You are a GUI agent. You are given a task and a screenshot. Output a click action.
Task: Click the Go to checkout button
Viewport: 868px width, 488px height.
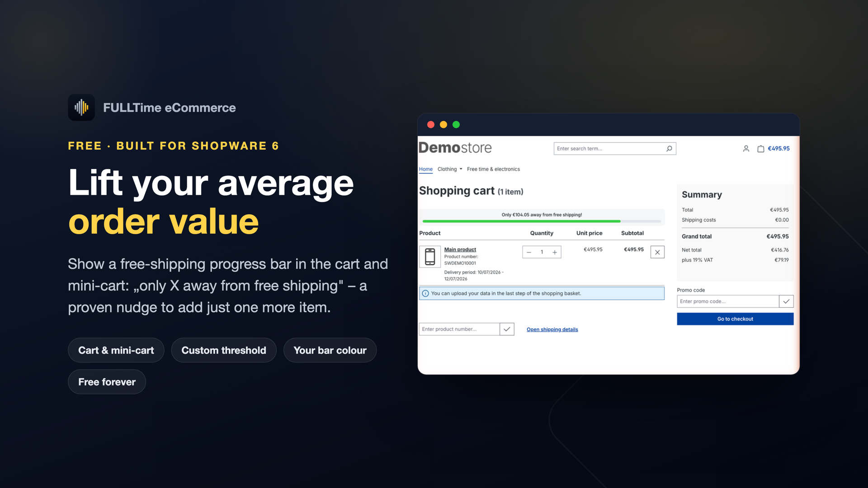(735, 319)
